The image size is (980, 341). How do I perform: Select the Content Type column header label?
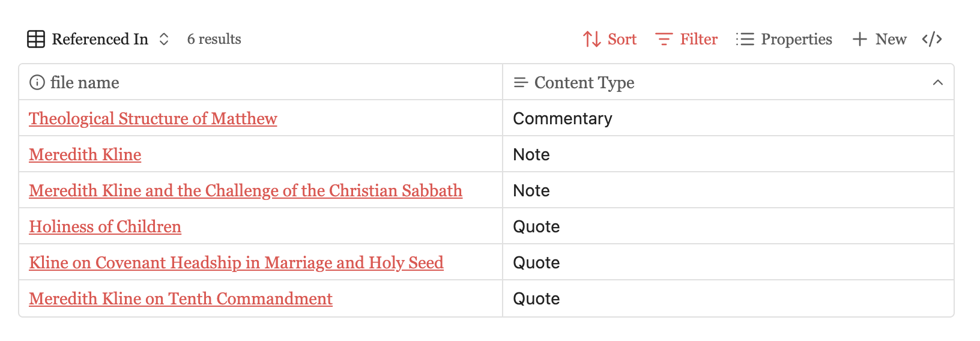tap(584, 82)
